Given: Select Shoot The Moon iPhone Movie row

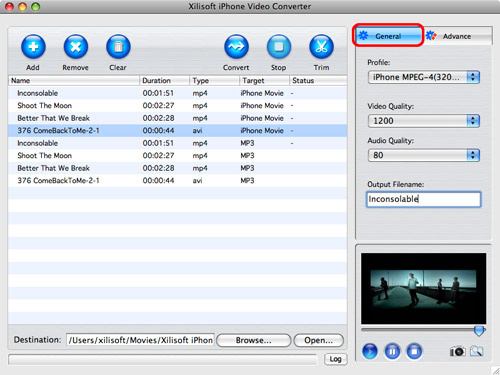Looking at the screenshot, I should (178, 106).
